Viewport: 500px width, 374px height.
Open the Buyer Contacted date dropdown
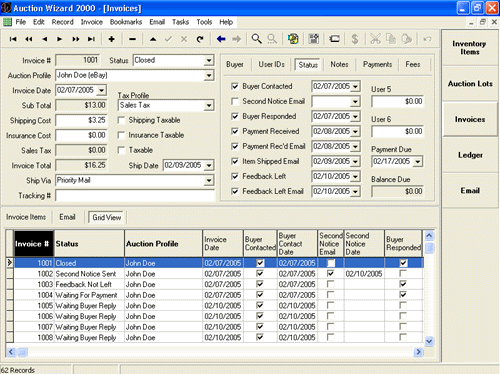pos(356,87)
